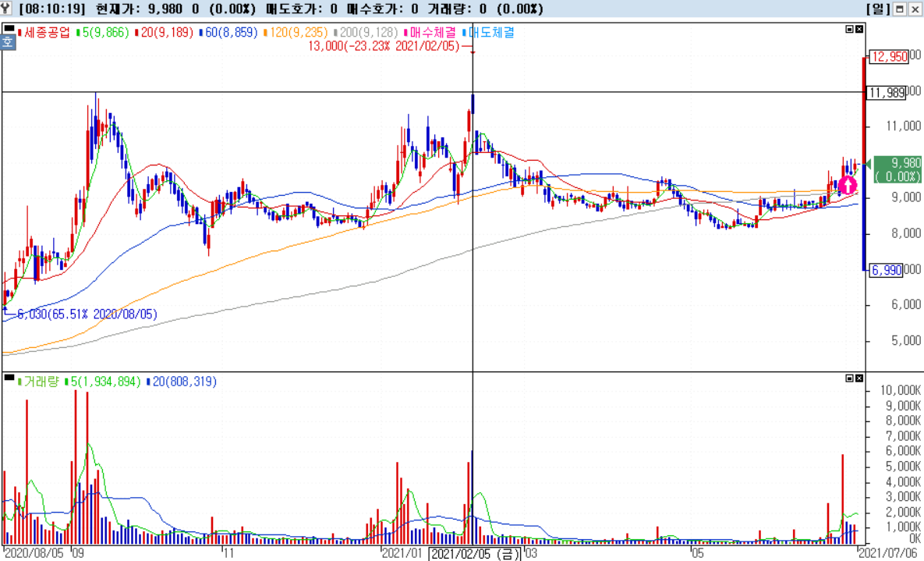Click the 거래량: 0 title bar text
This screenshot has width=924, height=561.
457,9
